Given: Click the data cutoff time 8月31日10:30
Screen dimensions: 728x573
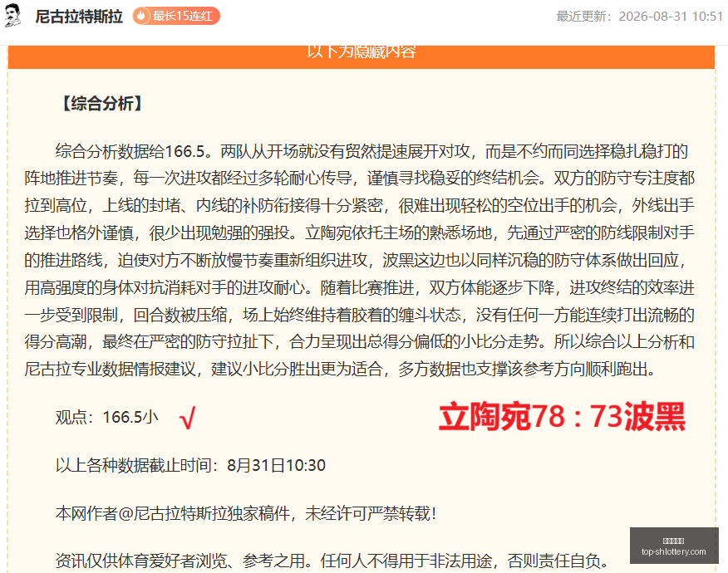Looking at the screenshot, I should 276,465.
